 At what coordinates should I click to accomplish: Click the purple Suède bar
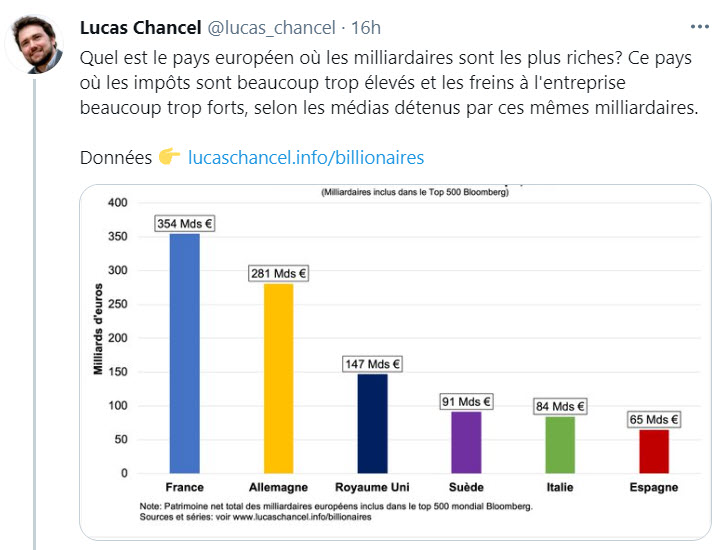coord(466,441)
